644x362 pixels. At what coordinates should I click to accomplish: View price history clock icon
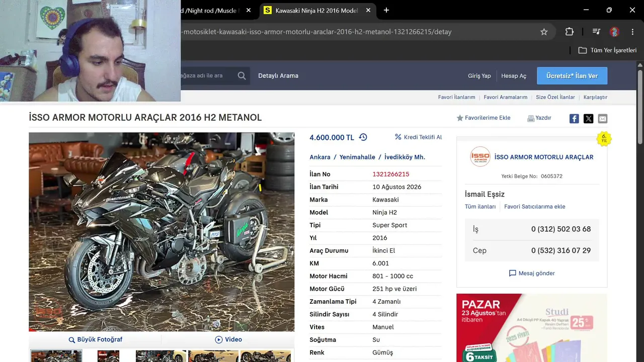pyautogui.click(x=363, y=137)
